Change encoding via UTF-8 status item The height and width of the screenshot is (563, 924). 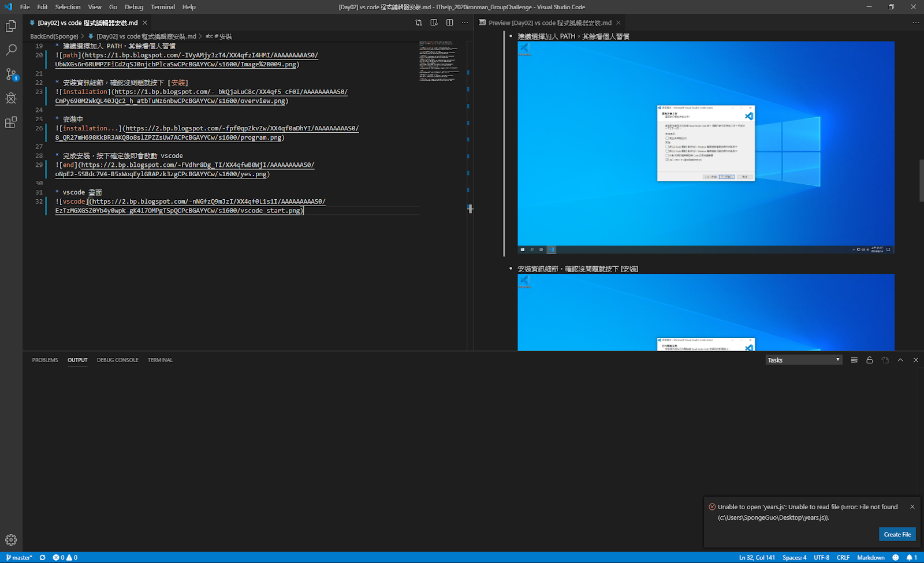(822, 558)
